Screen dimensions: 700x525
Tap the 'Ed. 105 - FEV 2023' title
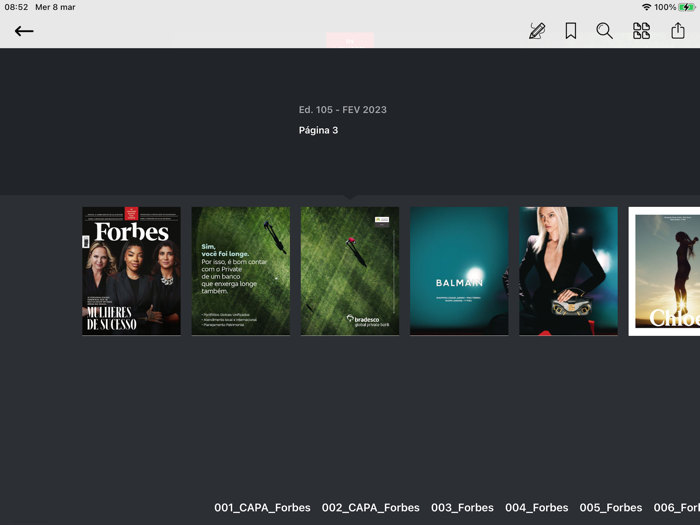tap(342, 110)
